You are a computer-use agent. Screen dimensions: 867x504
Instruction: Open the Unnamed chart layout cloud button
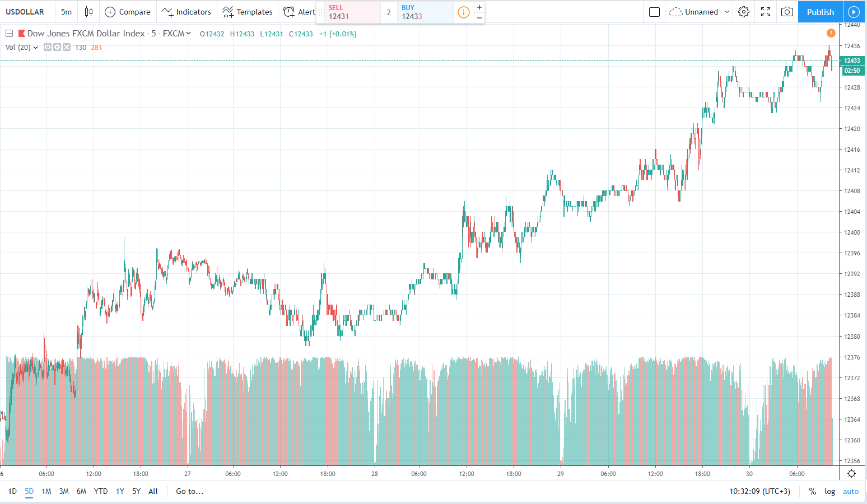pyautogui.click(x=693, y=12)
